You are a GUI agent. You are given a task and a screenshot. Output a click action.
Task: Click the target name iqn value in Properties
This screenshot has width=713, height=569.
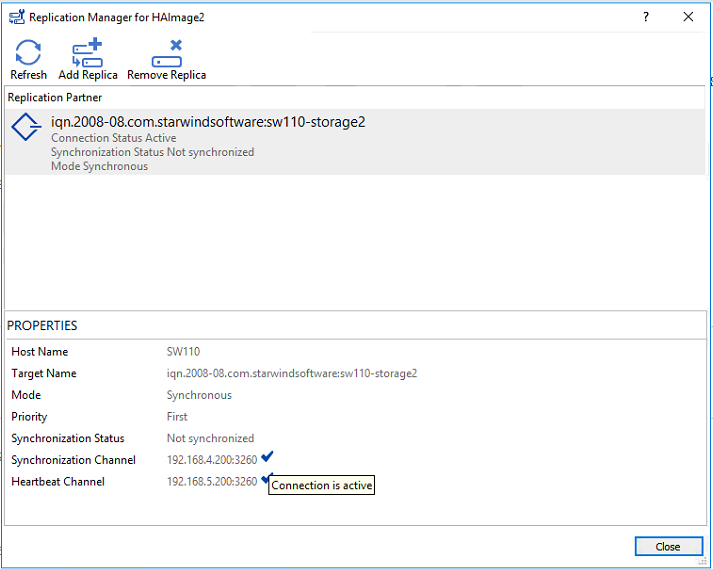coord(292,373)
